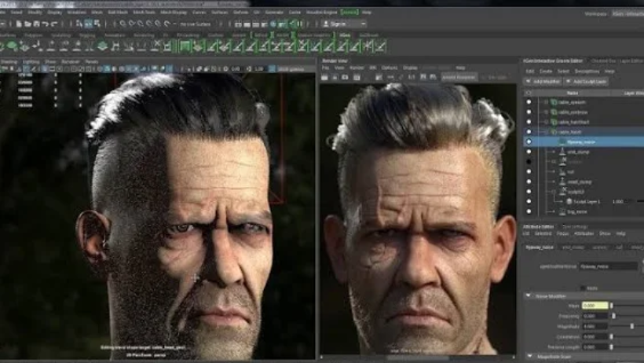Adjust the Frequency slider handle
The image size is (644, 363).
tap(613, 316)
